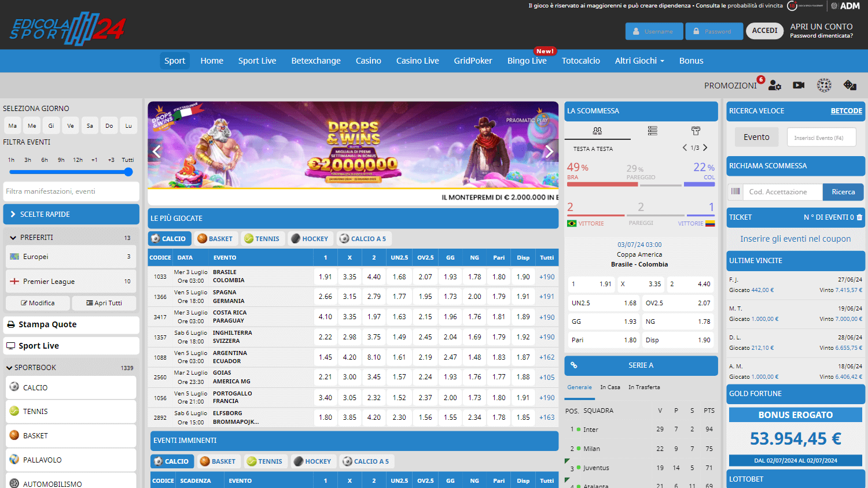
Task: Select day Do
Action: (109, 125)
